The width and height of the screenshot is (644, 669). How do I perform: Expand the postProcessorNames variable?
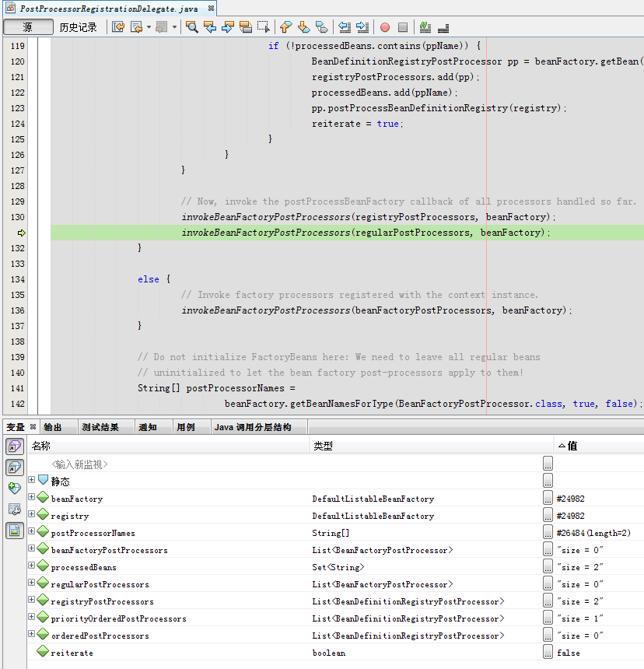tap(32, 531)
